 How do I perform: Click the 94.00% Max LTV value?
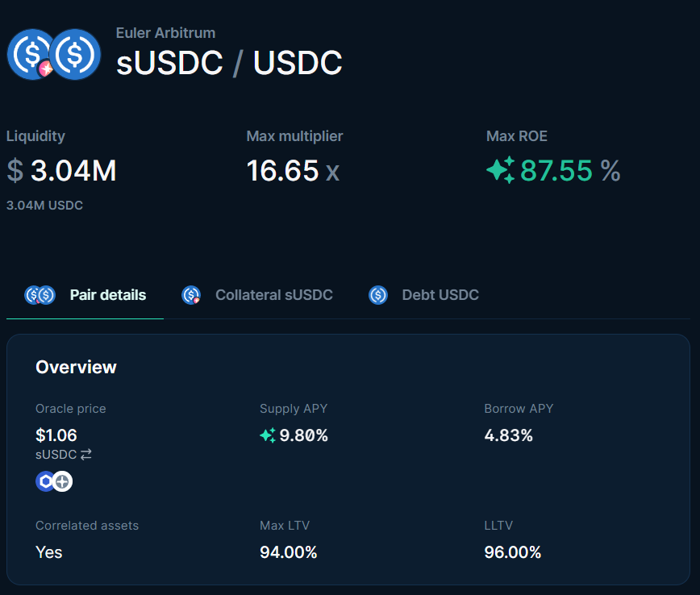point(289,552)
